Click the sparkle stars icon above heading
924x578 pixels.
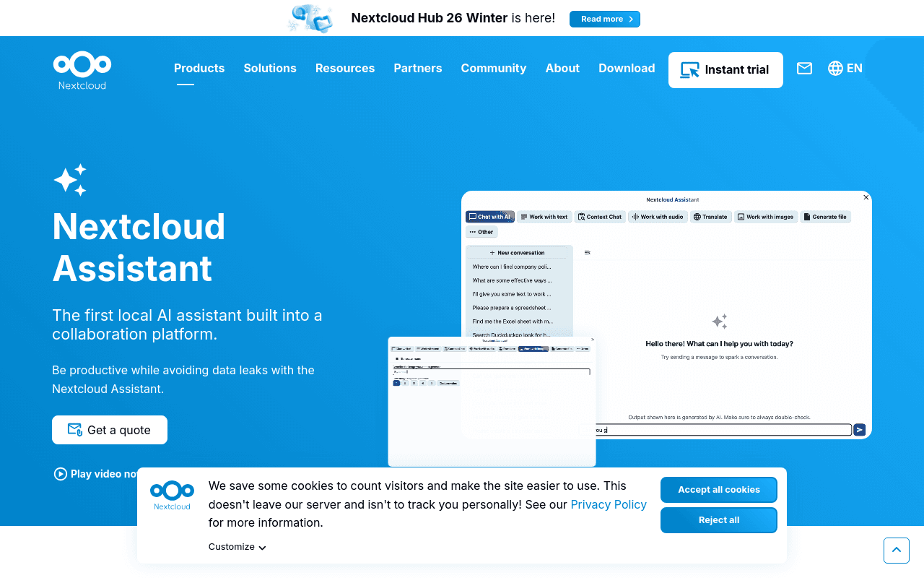tap(70, 180)
